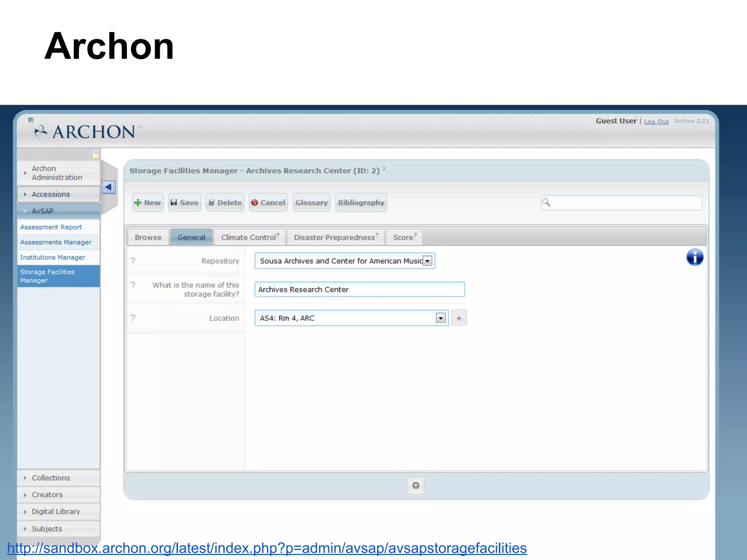Viewport: 747px width, 560px height.
Task: Click the blue sidebar collapse arrow
Action: (x=109, y=187)
